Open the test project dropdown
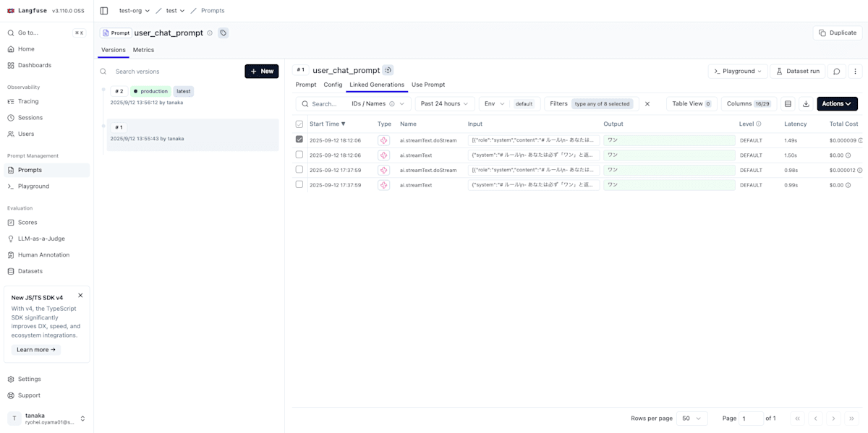 (175, 11)
